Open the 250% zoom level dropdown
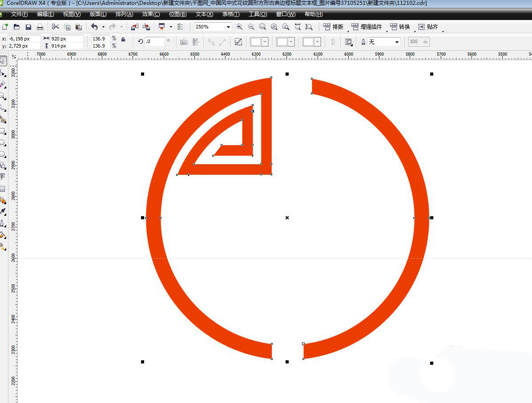This screenshot has height=403, width=532. 228,27
